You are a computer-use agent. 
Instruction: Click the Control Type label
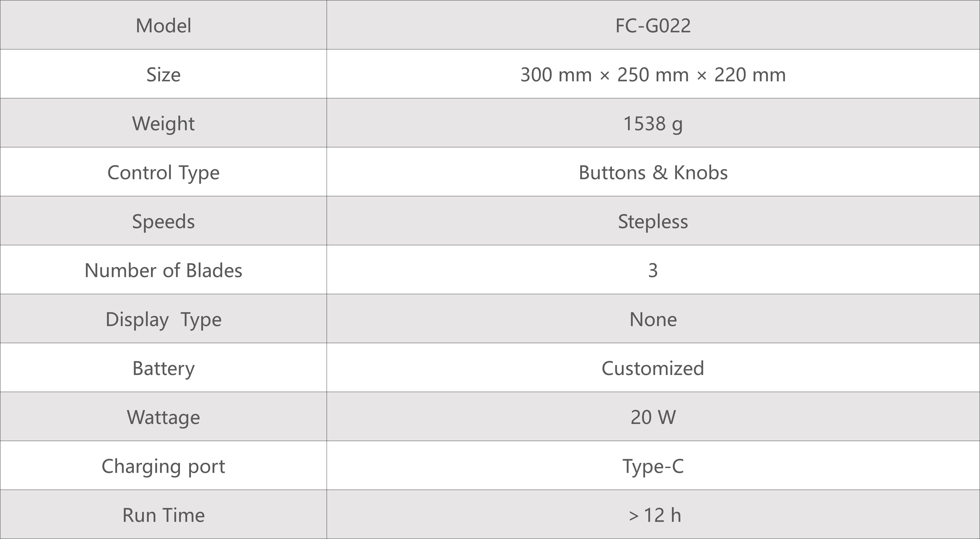(163, 173)
